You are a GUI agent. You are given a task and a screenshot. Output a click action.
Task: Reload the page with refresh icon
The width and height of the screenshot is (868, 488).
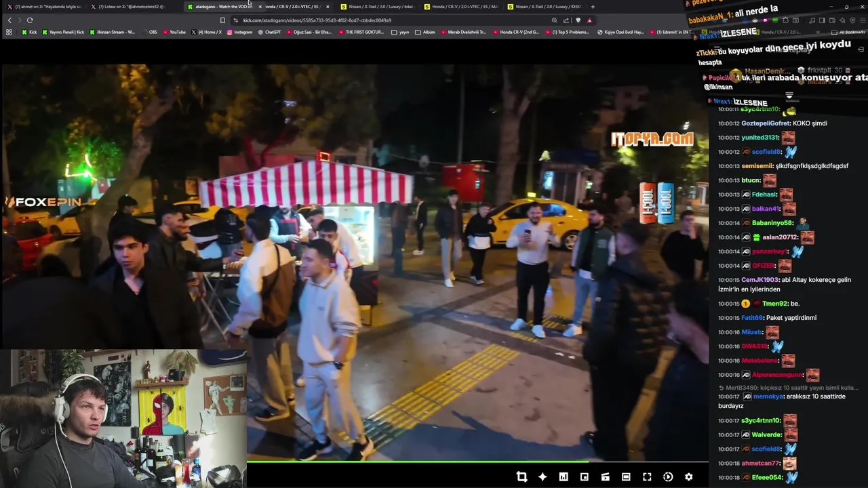click(x=30, y=20)
